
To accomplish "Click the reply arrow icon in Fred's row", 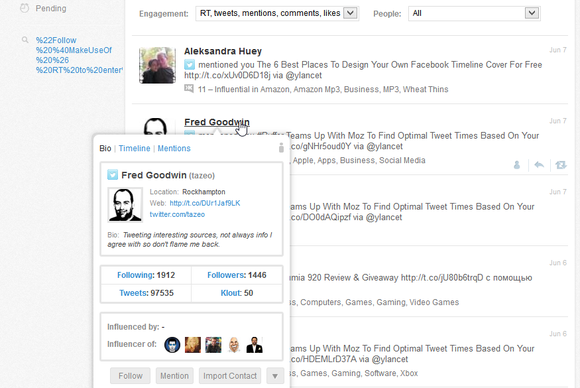I will point(539,165).
